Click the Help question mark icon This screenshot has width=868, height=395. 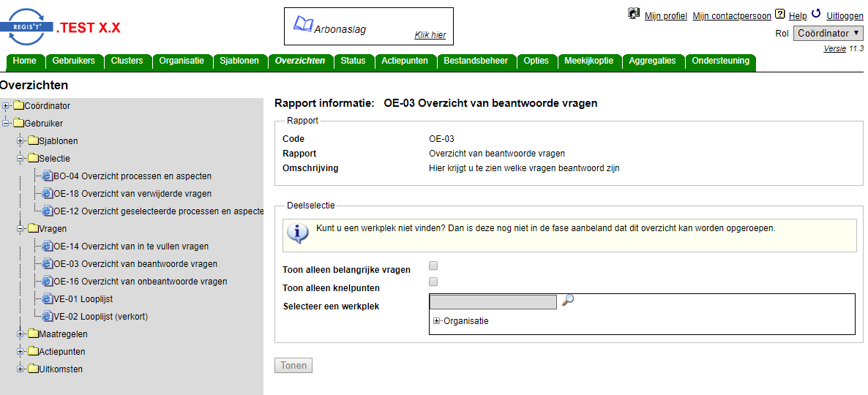[x=780, y=14]
